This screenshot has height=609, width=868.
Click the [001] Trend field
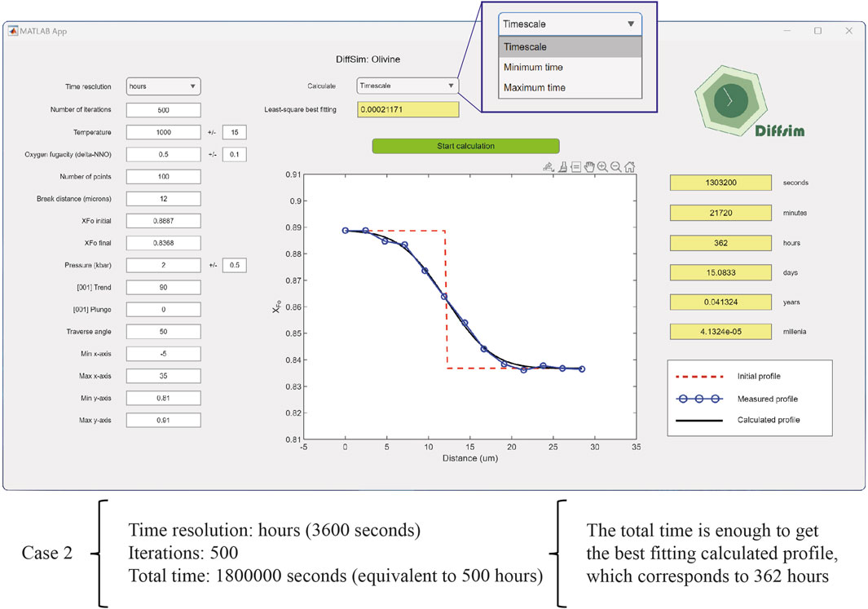click(163, 287)
